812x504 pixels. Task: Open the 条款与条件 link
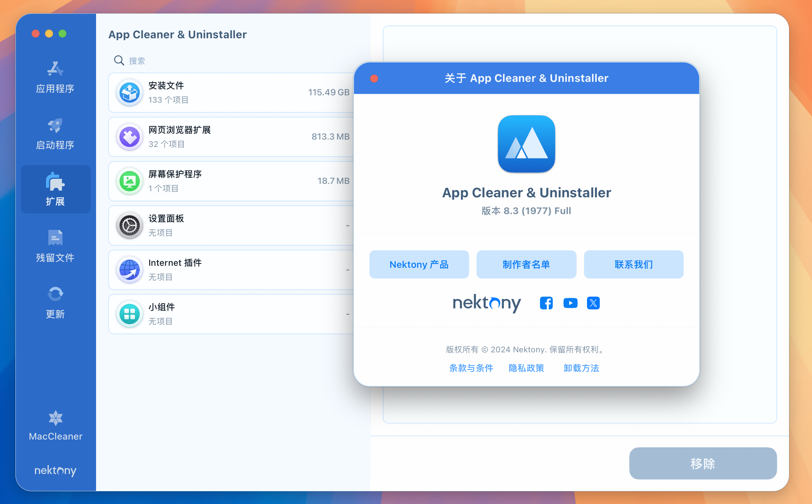click(471, 368)
